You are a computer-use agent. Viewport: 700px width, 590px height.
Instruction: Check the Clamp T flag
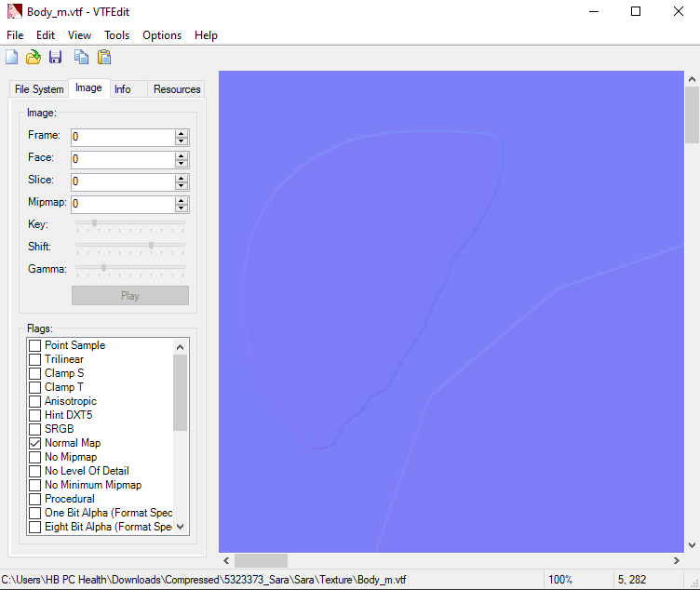coord(34,387)
